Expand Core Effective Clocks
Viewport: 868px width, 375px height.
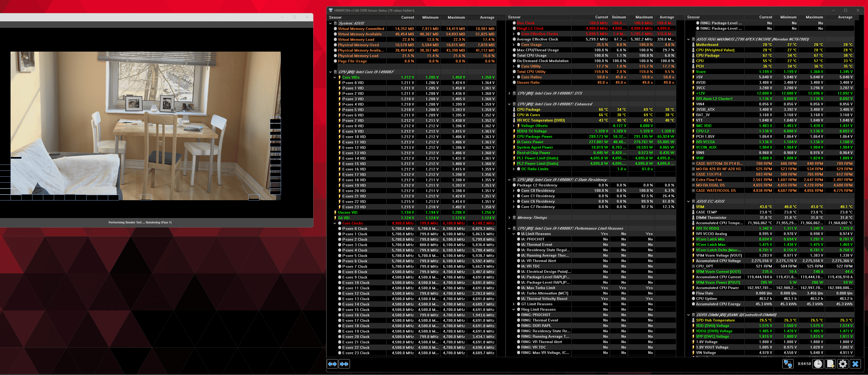[513, 34]
